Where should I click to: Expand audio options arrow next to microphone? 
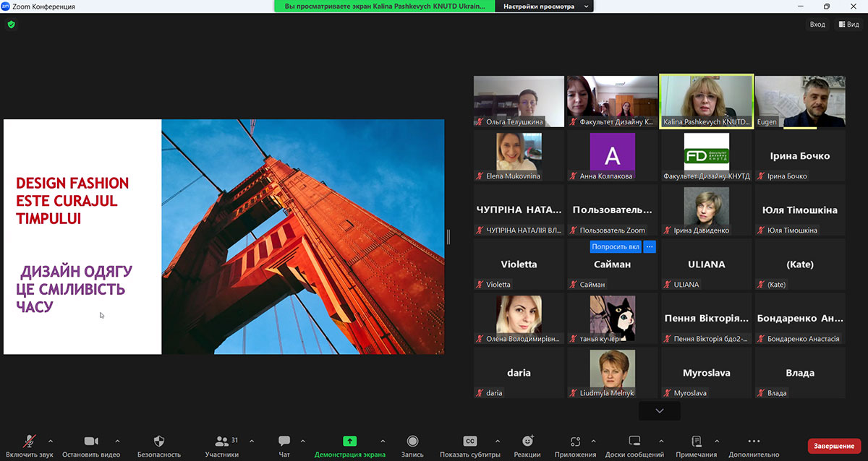click(50, 441)
